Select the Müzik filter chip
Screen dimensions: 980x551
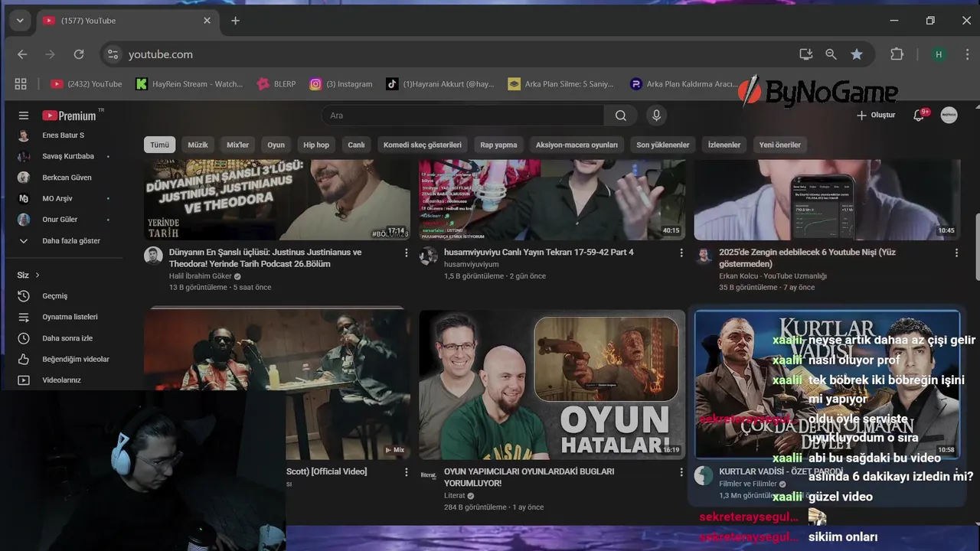198,145
